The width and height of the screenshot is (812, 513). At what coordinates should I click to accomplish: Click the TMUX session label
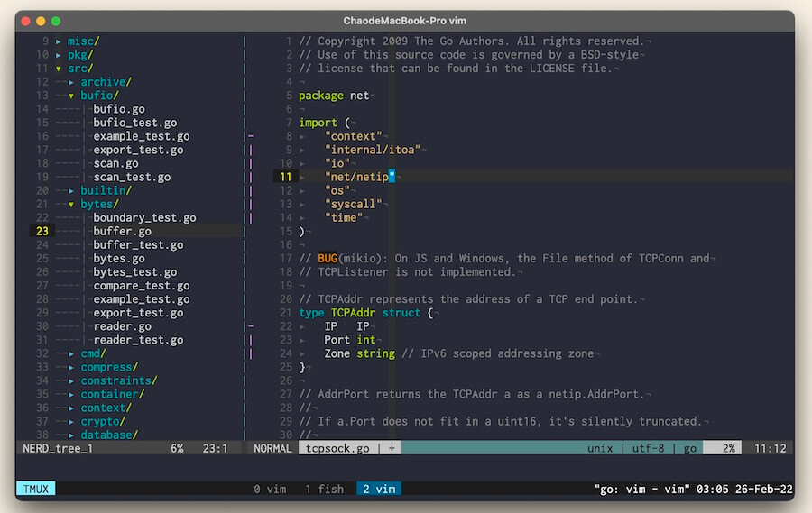35,489
